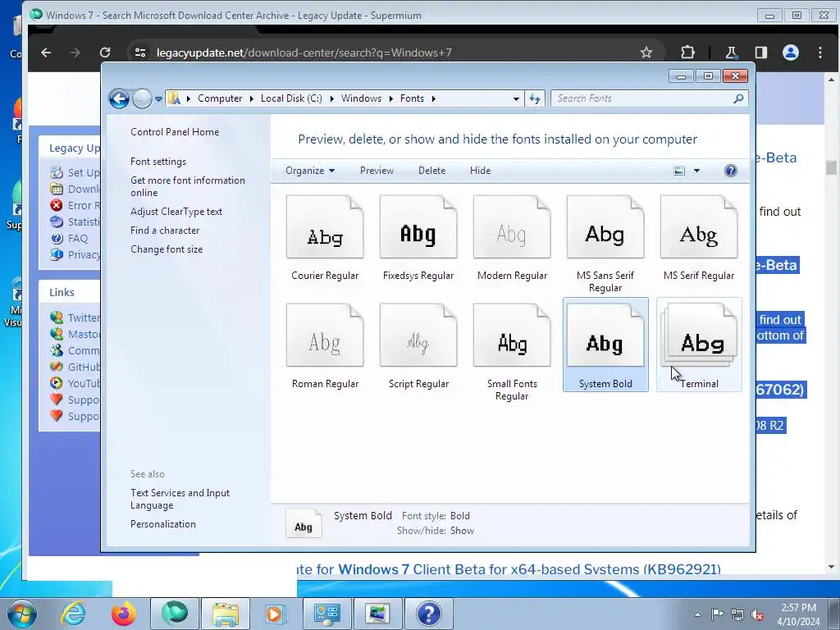Click the Forward arrow in Fonts window
Image resolution: width=840 pixels, height=630 pixels.
[142, 98]
